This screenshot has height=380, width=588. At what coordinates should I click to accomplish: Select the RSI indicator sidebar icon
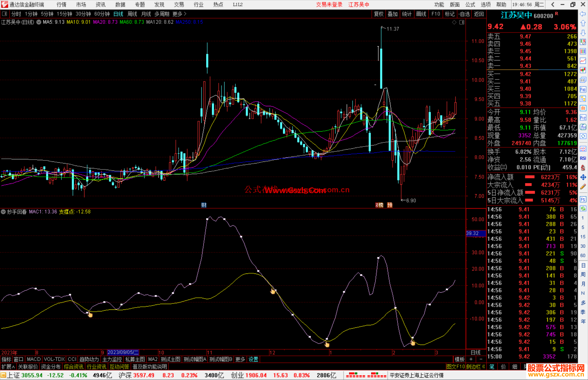pyautogui.click(x=583, y=158)
